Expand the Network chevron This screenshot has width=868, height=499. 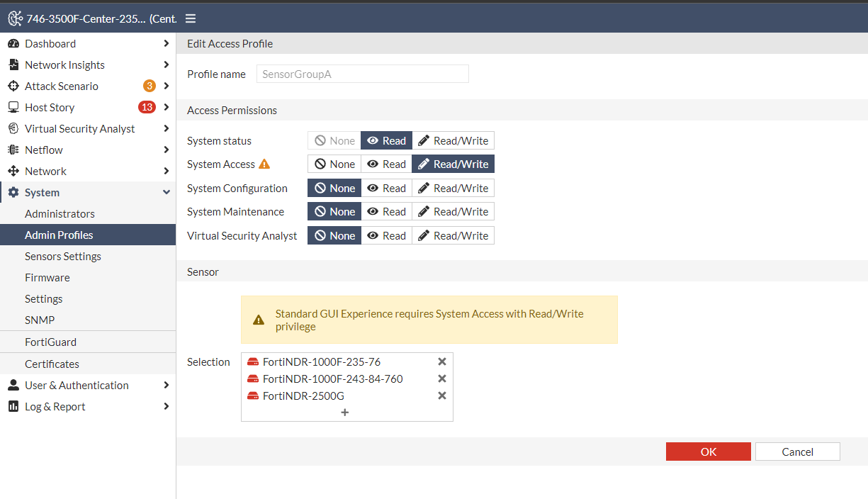pyautogui.click(x=167, y=171)
